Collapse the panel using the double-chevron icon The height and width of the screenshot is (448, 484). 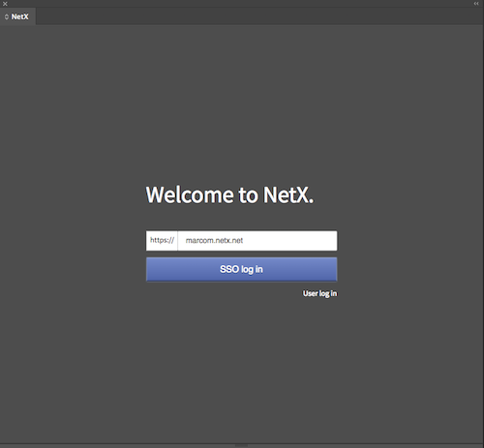pos(476,4)
